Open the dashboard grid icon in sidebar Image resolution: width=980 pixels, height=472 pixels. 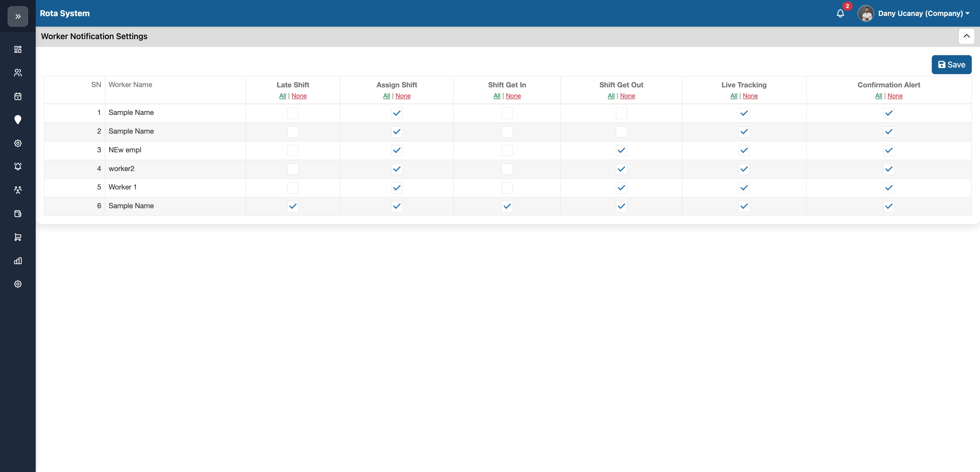[18, 49]
